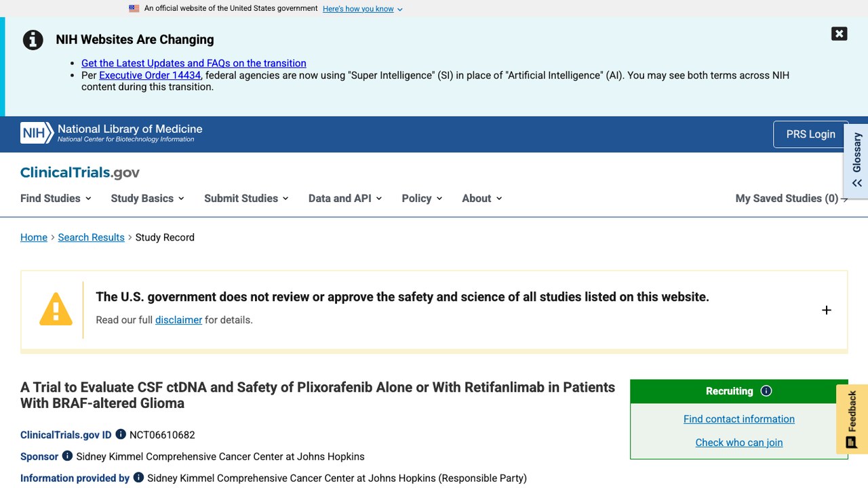Expand "Here's how you know" dropdown

tap(363, 9)
